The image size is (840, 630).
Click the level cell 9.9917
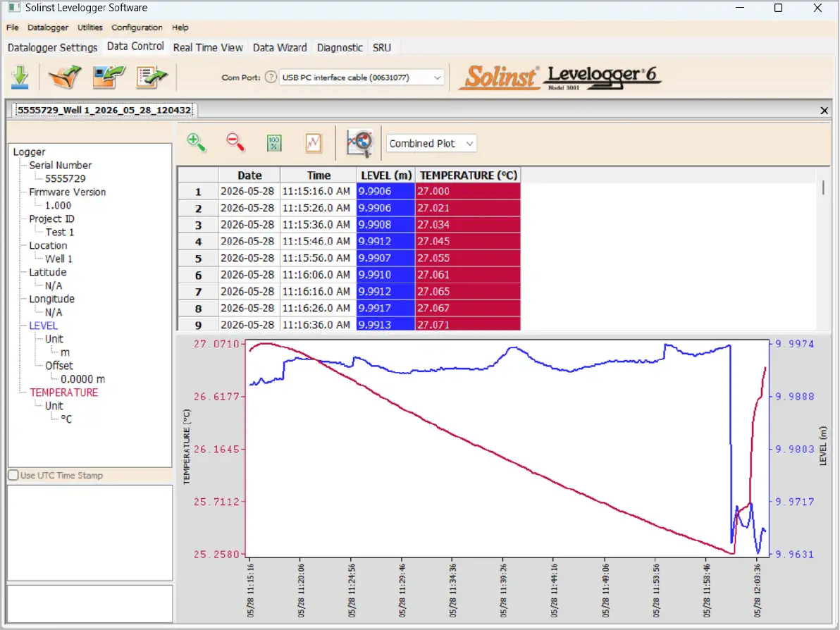tap(385, 308)
